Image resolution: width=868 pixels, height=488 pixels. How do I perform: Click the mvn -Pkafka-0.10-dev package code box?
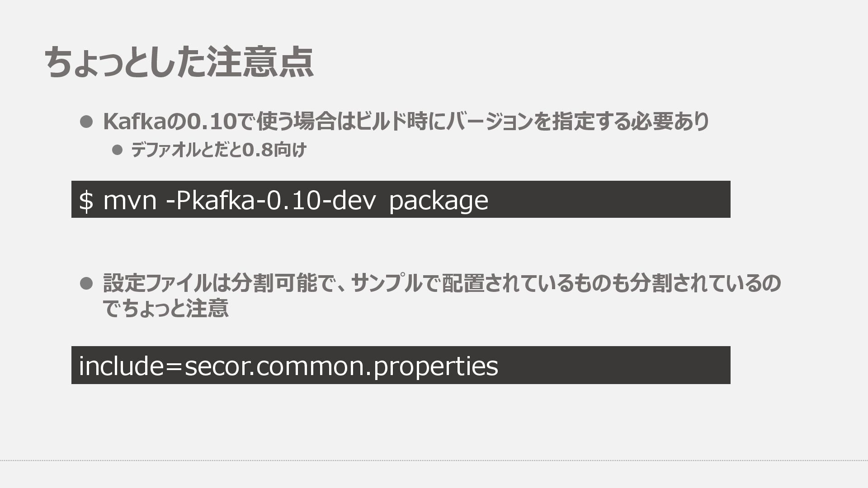(x=401, y=199)
